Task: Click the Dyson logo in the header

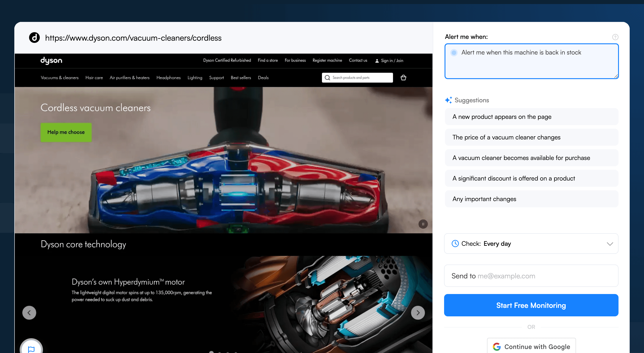Action: [x=51, y=61]
